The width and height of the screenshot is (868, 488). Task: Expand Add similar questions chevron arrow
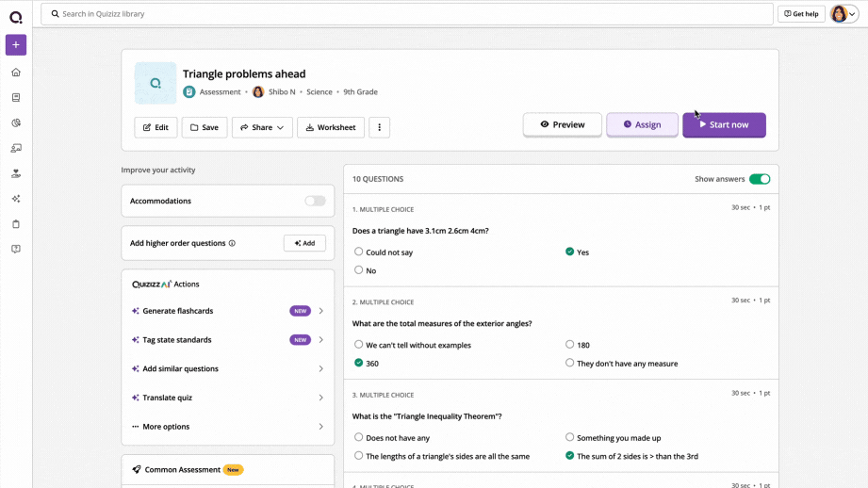[x=320, y=368]
